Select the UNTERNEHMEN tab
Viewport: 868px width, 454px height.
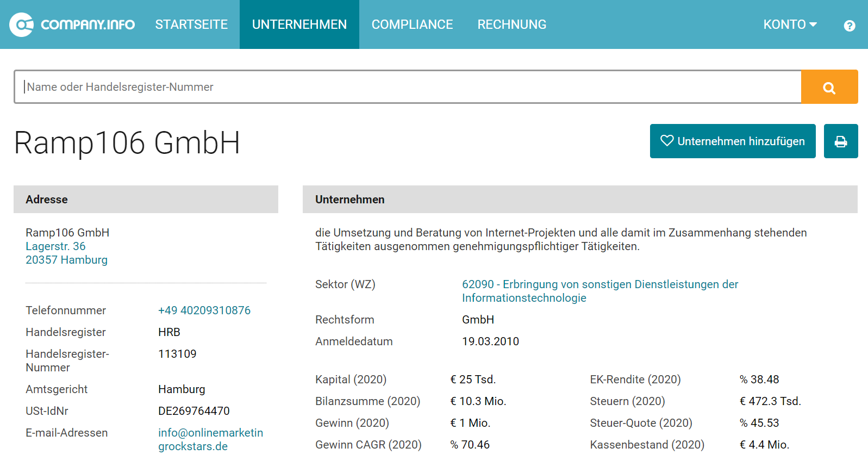[299, 24]
